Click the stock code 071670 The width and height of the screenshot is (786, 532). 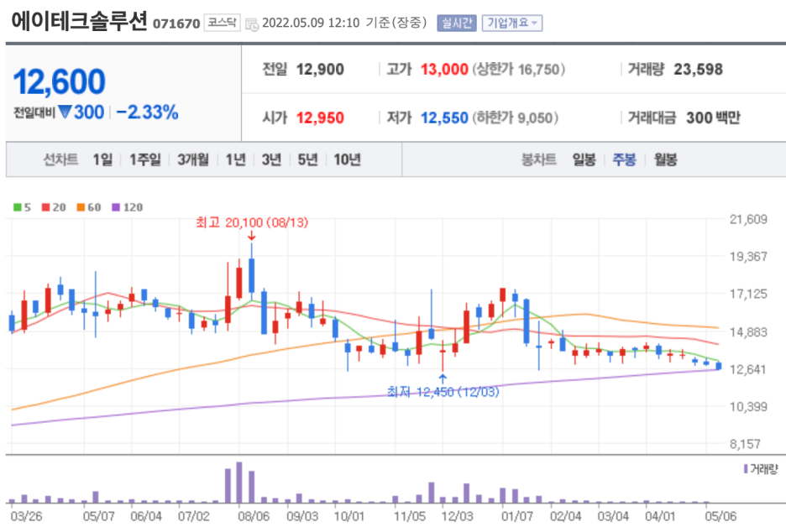176,24
